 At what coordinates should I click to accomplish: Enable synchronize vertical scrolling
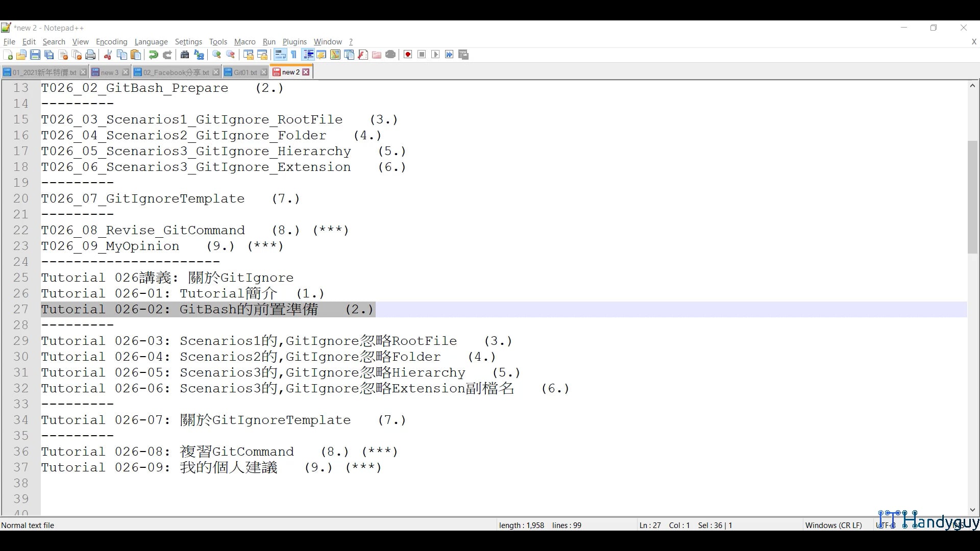[x=248, y=55]
